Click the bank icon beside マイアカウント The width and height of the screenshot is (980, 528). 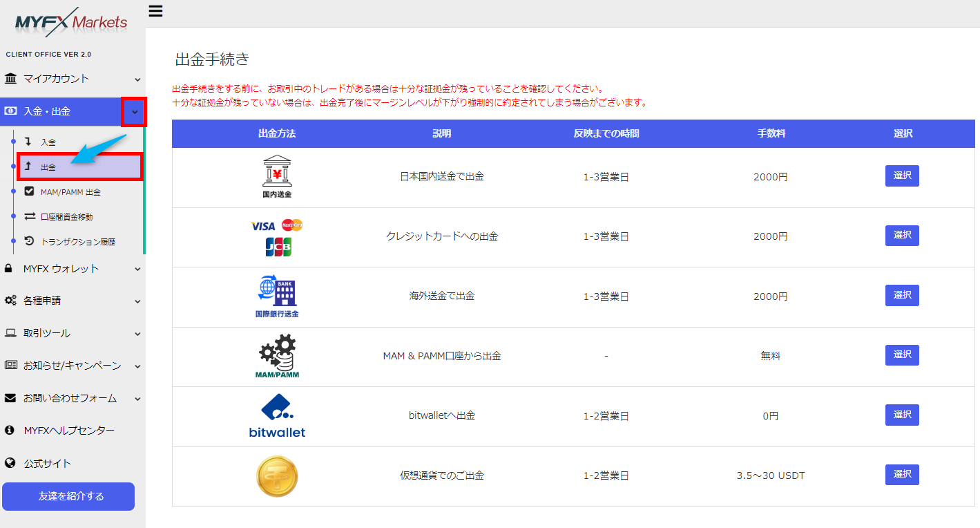click(10, 78)
